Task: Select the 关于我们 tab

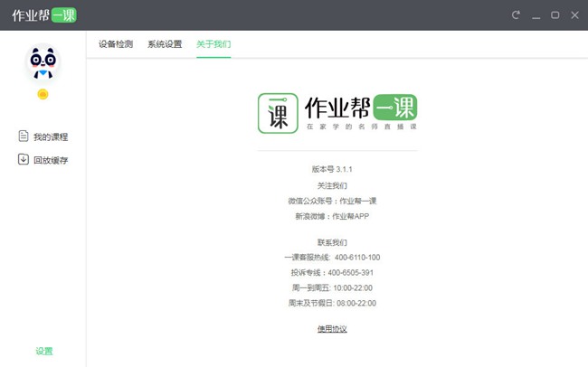Action: tap(213, 44)
